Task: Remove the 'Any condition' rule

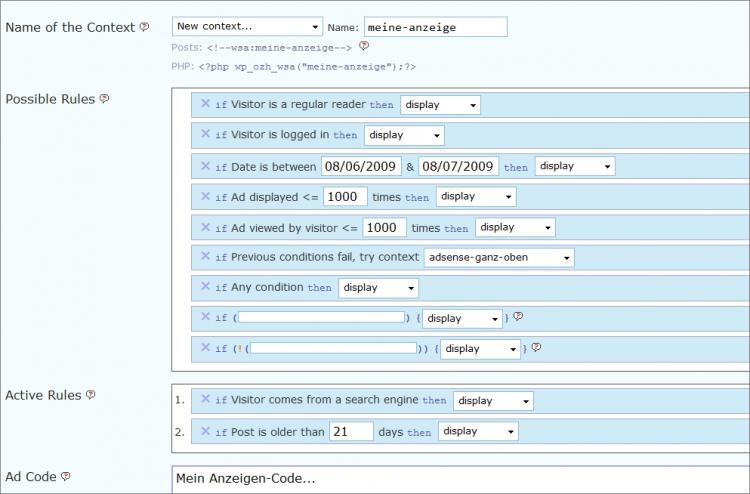Action: 205,287
